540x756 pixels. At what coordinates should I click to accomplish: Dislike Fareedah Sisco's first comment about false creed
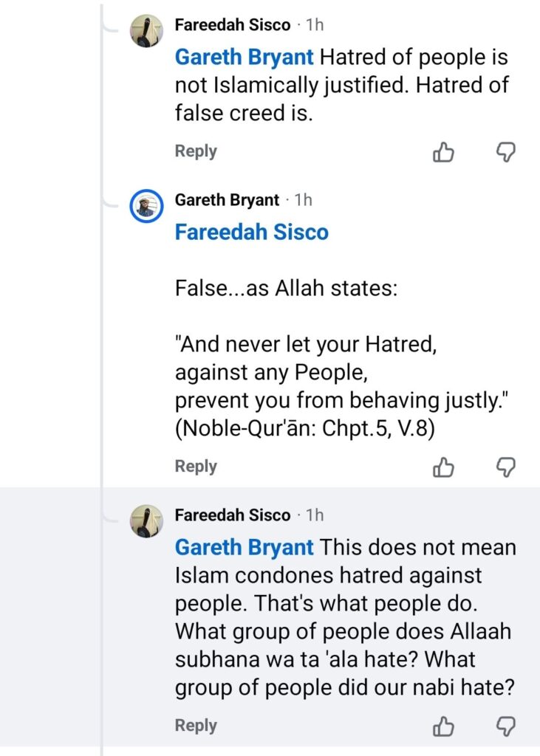point(505,152)
